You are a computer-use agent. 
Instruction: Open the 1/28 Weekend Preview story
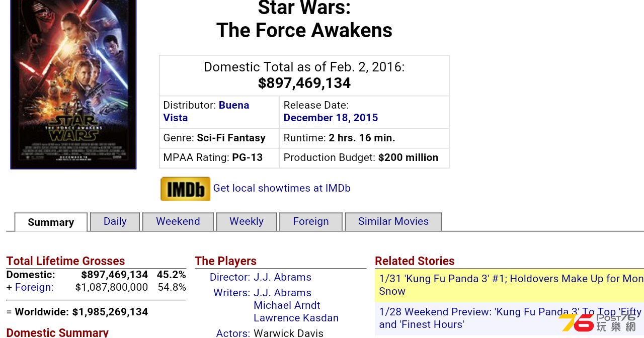(509, 318)
